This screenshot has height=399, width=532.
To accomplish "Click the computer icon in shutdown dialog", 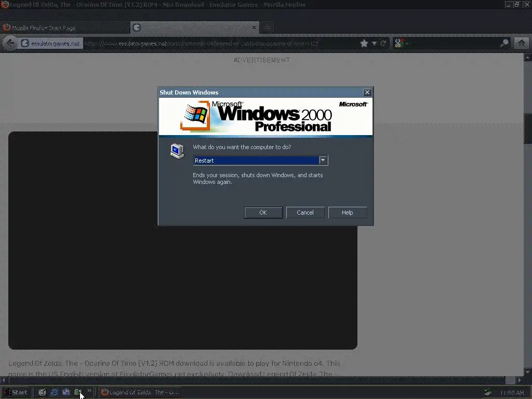I will click(177, 151).
